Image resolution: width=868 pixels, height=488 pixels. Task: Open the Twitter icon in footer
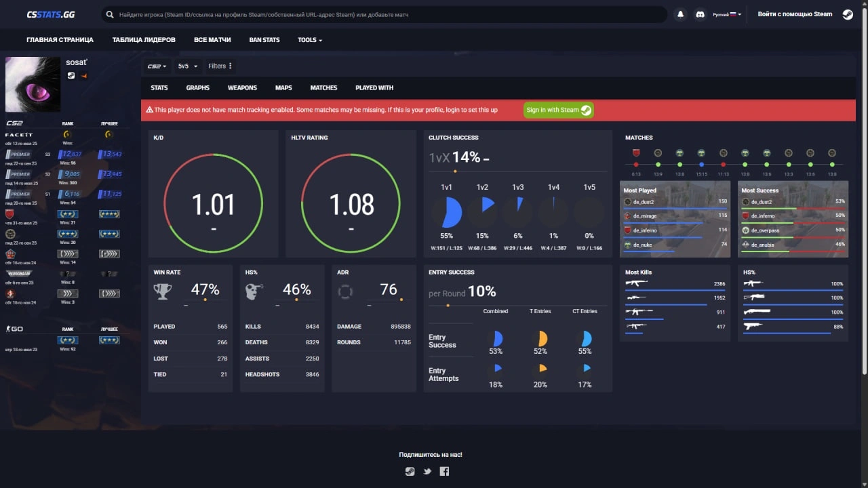[x=427, y=472]
